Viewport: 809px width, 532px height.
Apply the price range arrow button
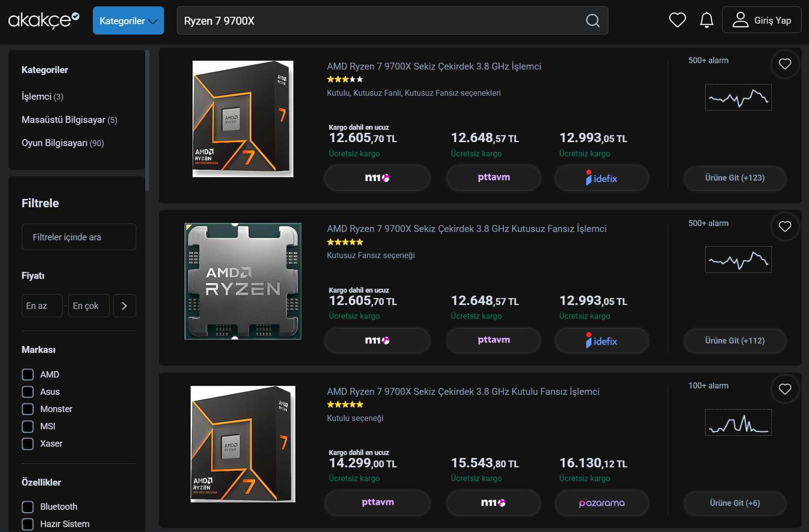(124, 306)
